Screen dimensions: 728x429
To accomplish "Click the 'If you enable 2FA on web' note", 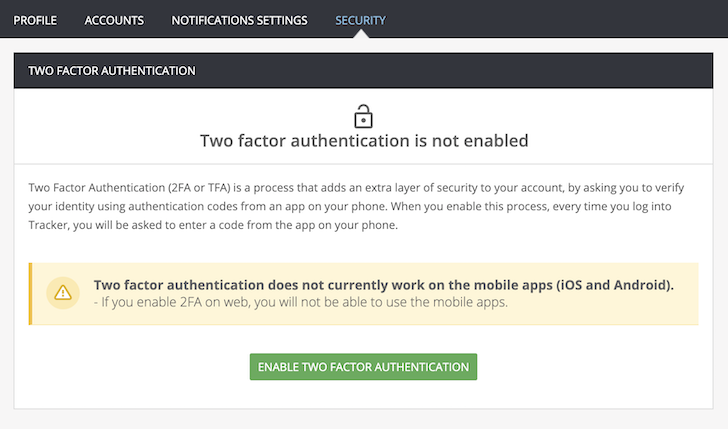I will click(301, 302).
